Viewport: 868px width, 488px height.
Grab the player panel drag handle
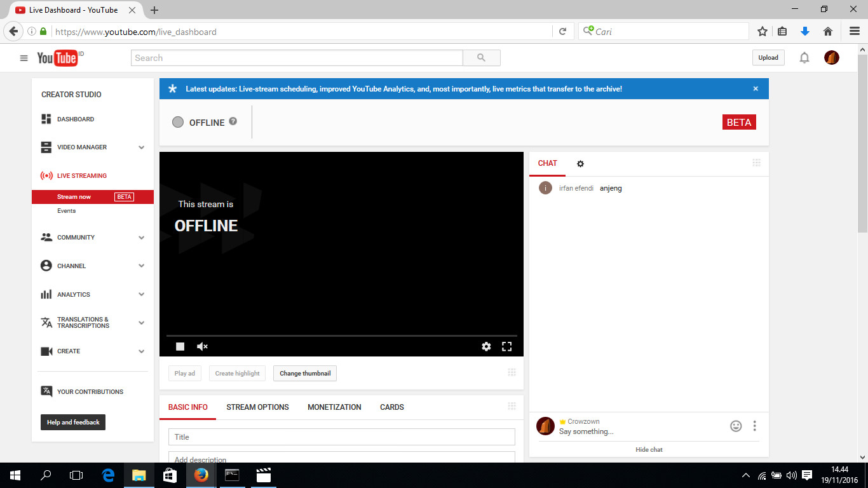512,372
